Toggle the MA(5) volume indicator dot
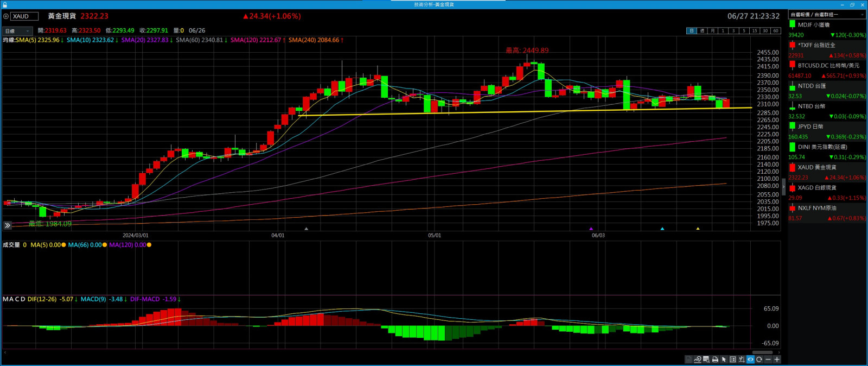 pyautogui.click(x=63, y=245)
